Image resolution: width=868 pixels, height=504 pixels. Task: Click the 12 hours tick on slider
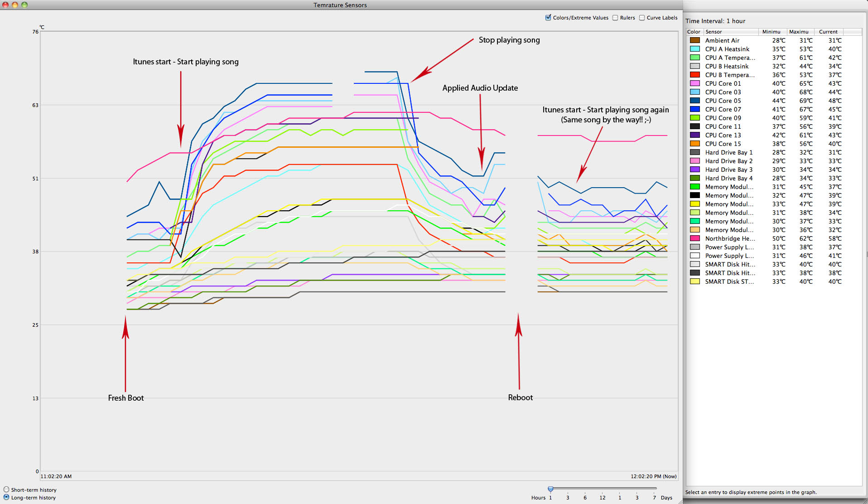tap(603, 497)
